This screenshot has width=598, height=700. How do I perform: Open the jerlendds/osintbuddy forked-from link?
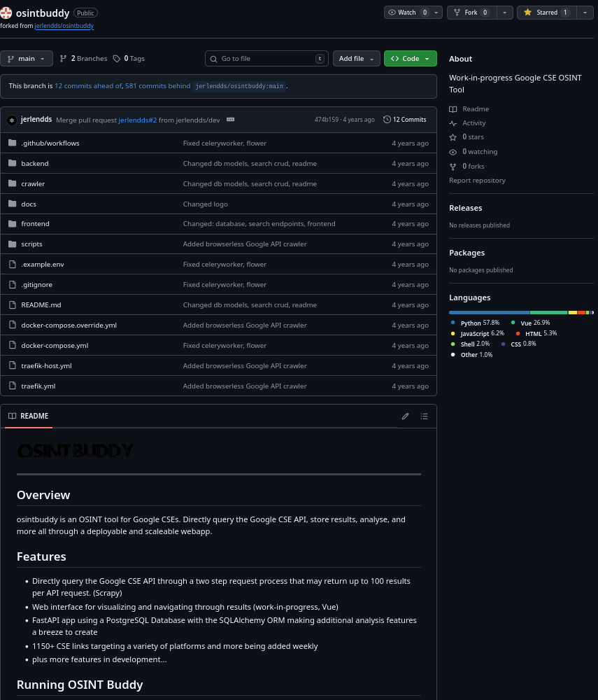point(64,26)
